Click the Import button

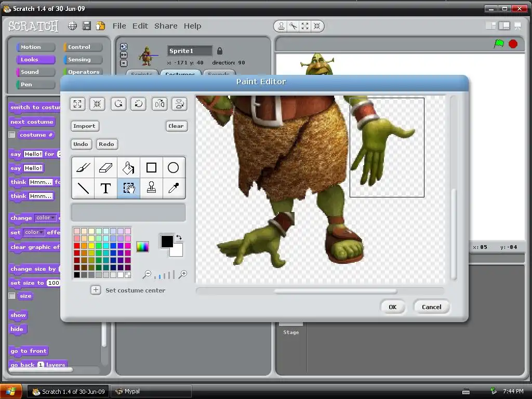pos(85,126)
